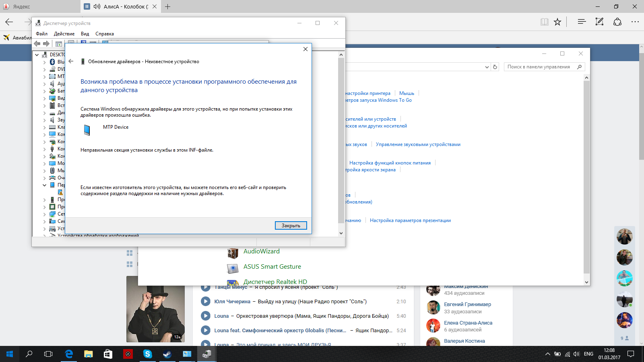Image resolution: width=644 pixels, height=362 pixels.
Task: Open Skype from the taskbar
Action: click(148, 354)
